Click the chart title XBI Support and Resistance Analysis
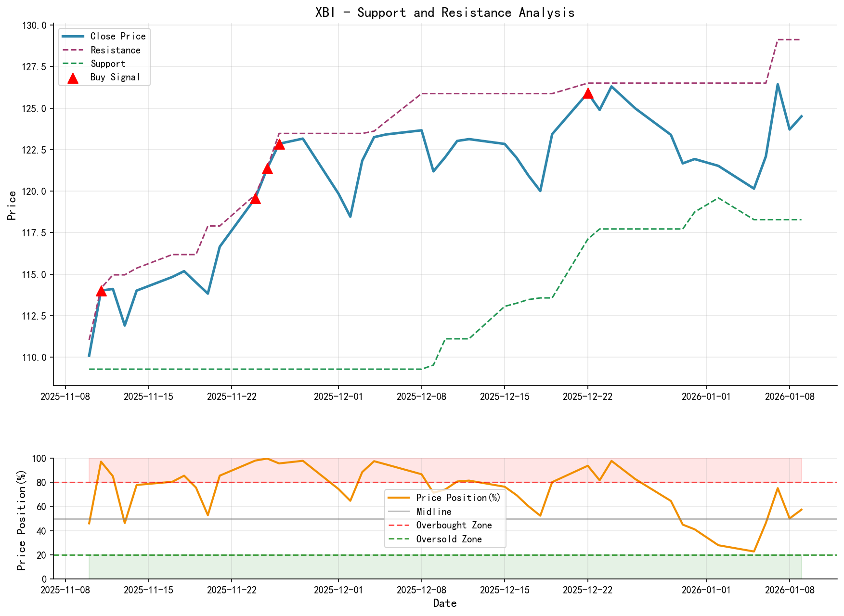The width and height of the screenshot is (844, 616). 445,13
